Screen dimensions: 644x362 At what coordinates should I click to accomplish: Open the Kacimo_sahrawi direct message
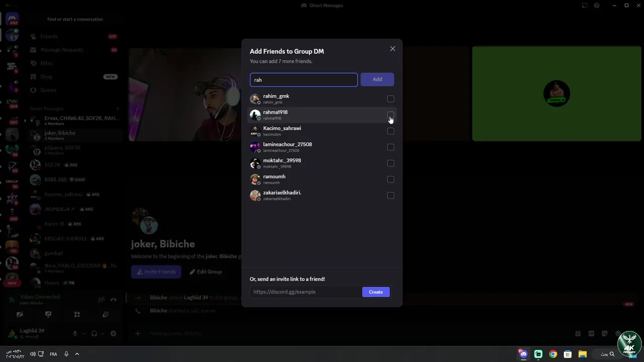click(74, 194)
